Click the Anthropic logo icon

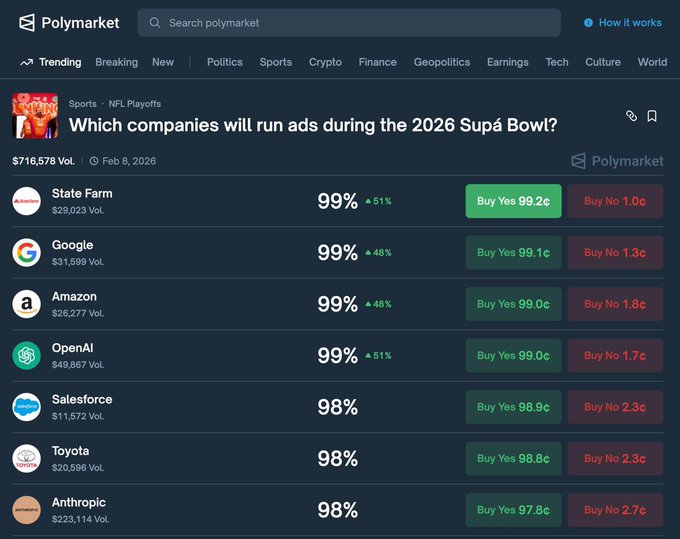click(x=27, y=510)
